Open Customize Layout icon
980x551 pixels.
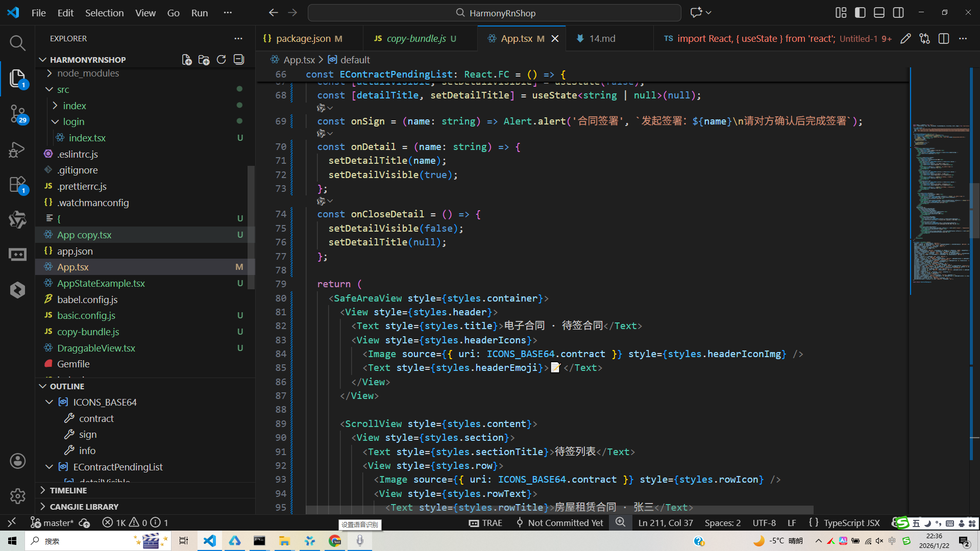point(841,13)
